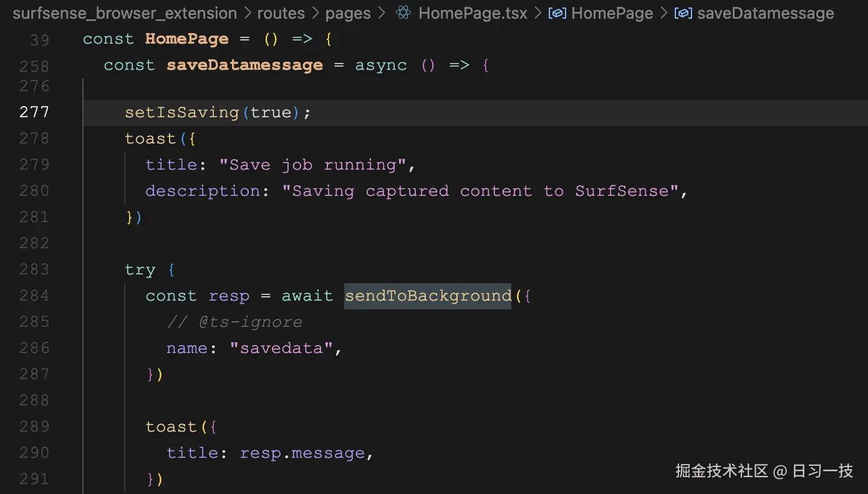This screenshot has width=868, height=494.
Task: Select the HomePage.tsx breadcrumb item
Action: pyautogui.click(x=472, y=12)
